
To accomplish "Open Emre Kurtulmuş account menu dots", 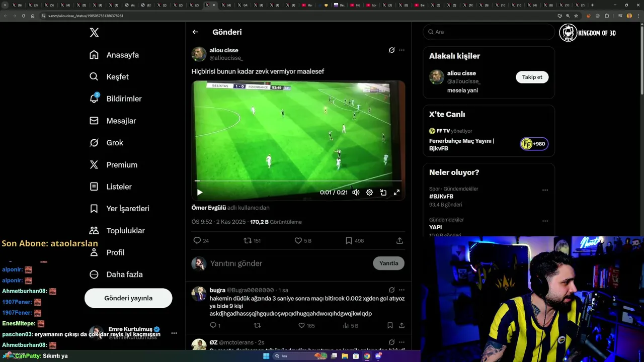I will coord(174,333).
